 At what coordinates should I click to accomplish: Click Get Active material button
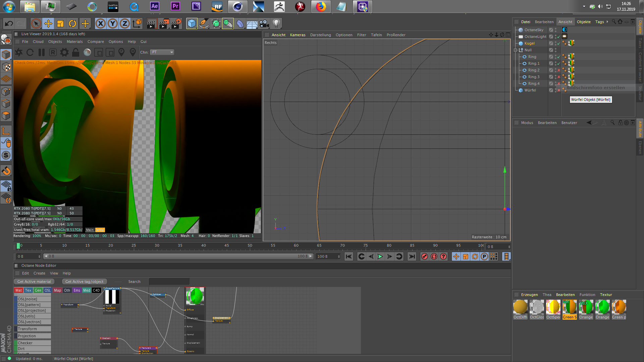34,282
